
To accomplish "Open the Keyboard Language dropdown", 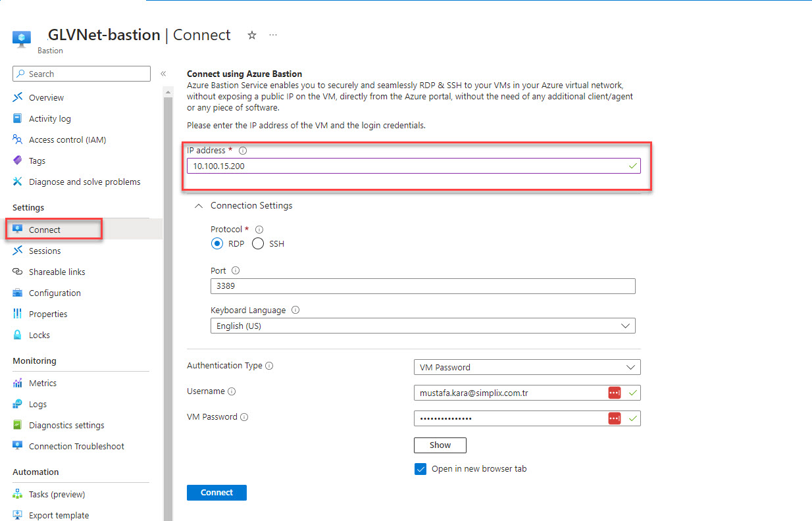I will pyautogui.click(x=422, y=326).
